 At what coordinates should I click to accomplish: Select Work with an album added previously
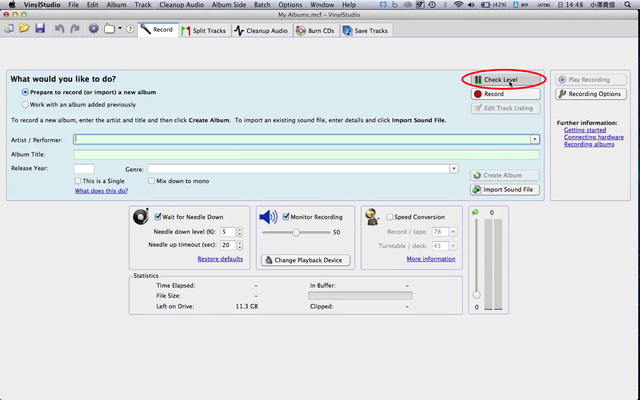coord(26,104)
